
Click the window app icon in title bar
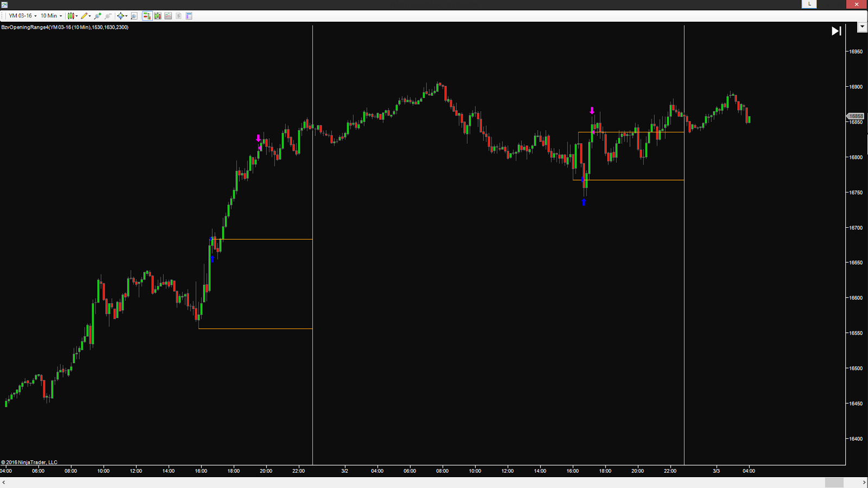4,4
